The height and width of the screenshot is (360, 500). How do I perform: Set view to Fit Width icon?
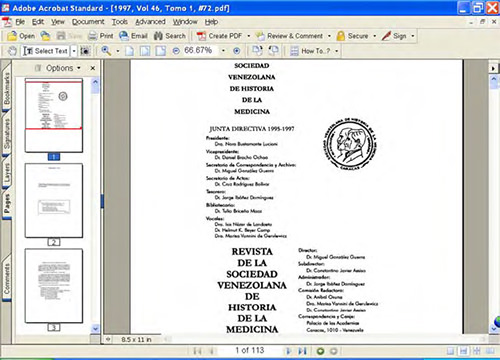[161, 51]
